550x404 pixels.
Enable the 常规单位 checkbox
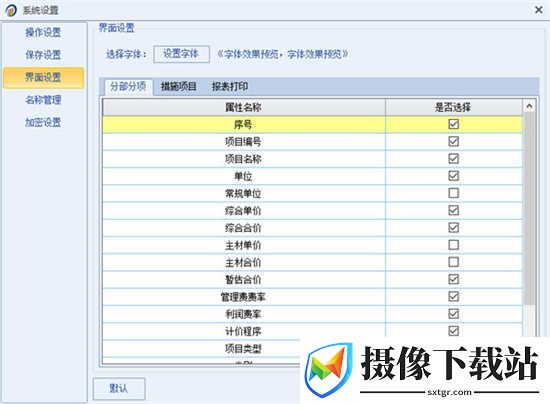pyautogui.click(x=453, y=193)
